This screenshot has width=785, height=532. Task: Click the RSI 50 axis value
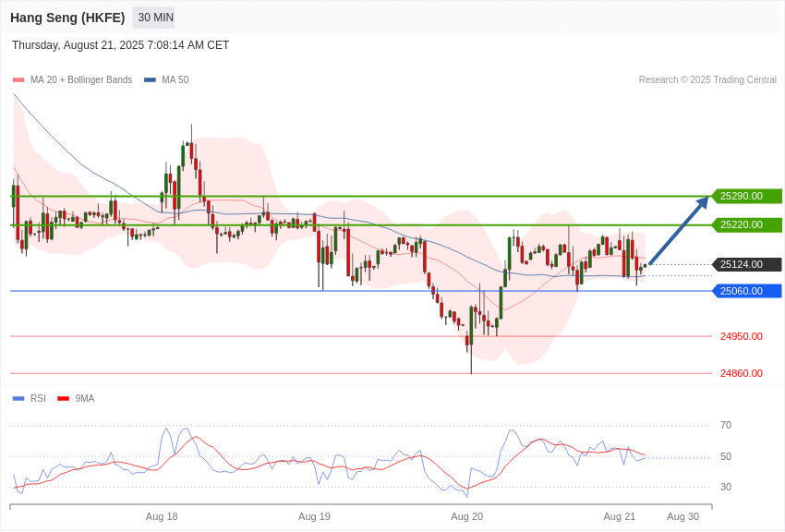[725, 456]
